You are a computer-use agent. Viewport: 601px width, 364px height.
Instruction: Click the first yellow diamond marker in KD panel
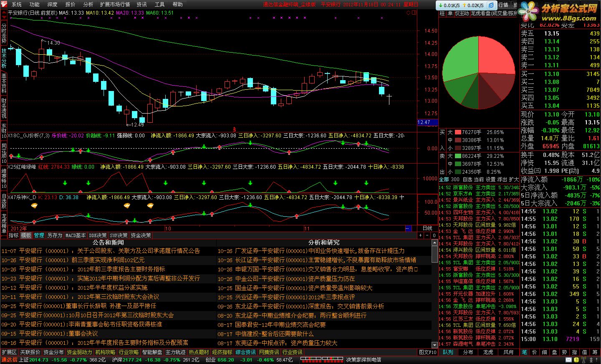[34, 205]
